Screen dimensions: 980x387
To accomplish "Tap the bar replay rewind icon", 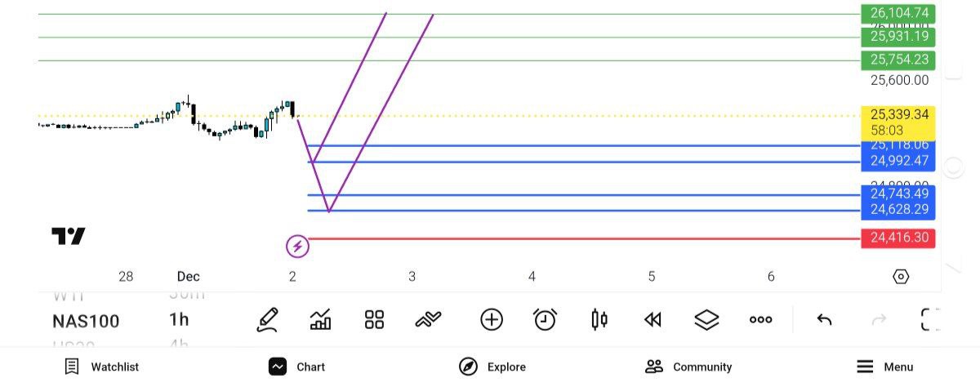I will coord(653,320).
